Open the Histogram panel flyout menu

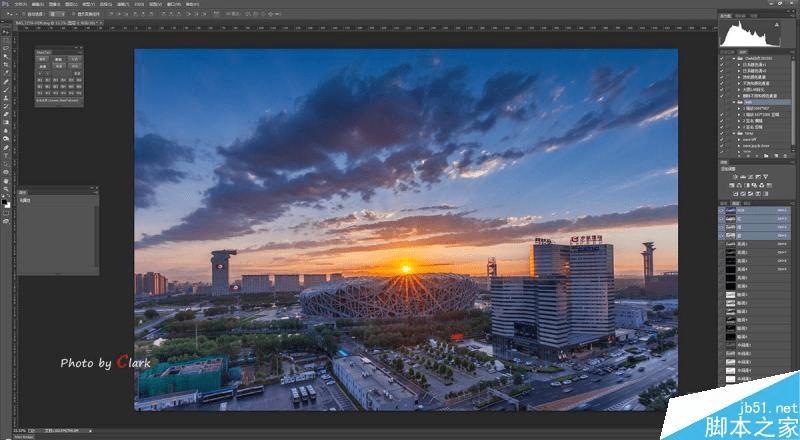click(x=794, y=15)
